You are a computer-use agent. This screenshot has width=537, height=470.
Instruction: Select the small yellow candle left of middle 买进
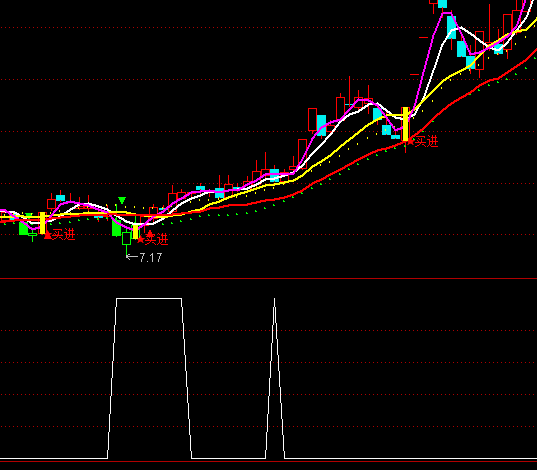click(x=136, y=231)
